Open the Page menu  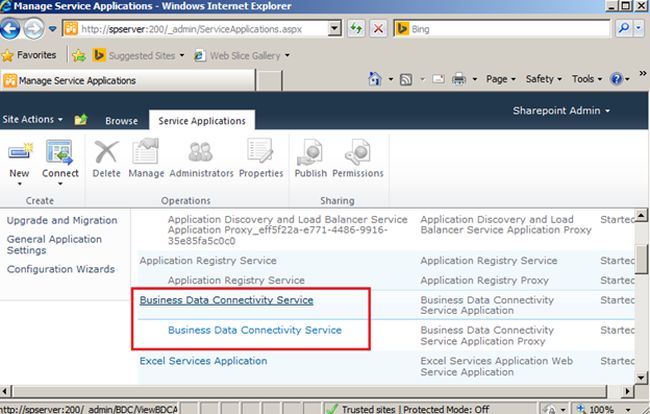click(x=501, y=79)
